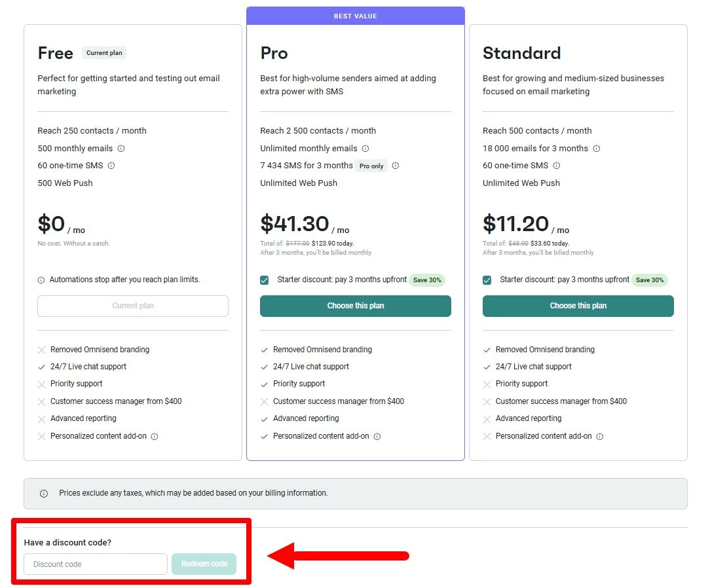Uncheck Standard plan Starter discount checkbox
The height and width of the screenshot is (588, 708).
(487, 280)
